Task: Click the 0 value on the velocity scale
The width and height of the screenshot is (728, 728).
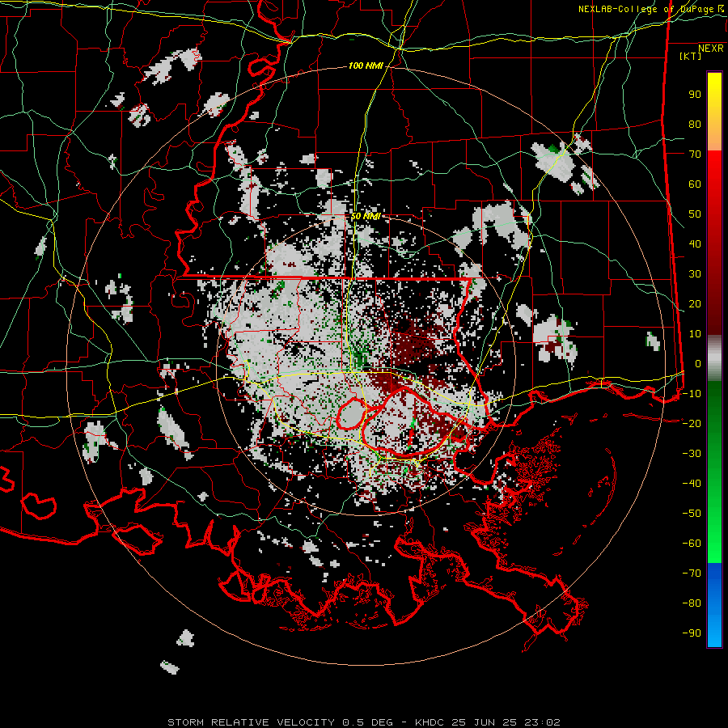Action: 698,364
